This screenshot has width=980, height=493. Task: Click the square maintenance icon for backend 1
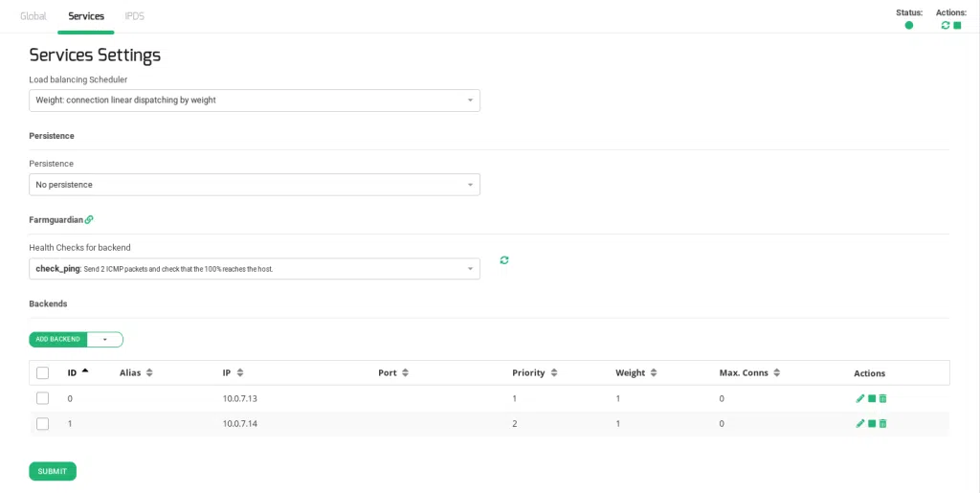pyautogui.click(x=872, y=423)
